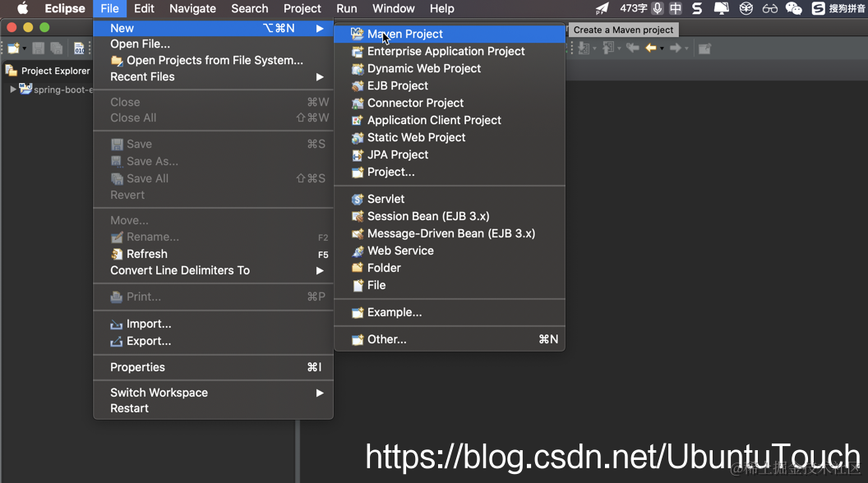The height and width of the screenshot is (483, 868).
Task: Open the Help menu
Action: (x=442, y=8)
